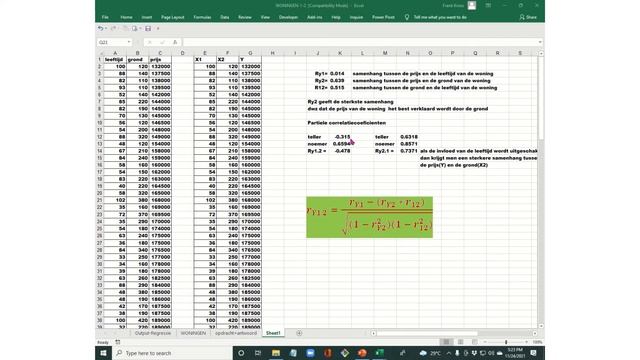Screen dimensions: 640x360
Task: Click into the Name Box field
Action: click(x=111, y=42)
